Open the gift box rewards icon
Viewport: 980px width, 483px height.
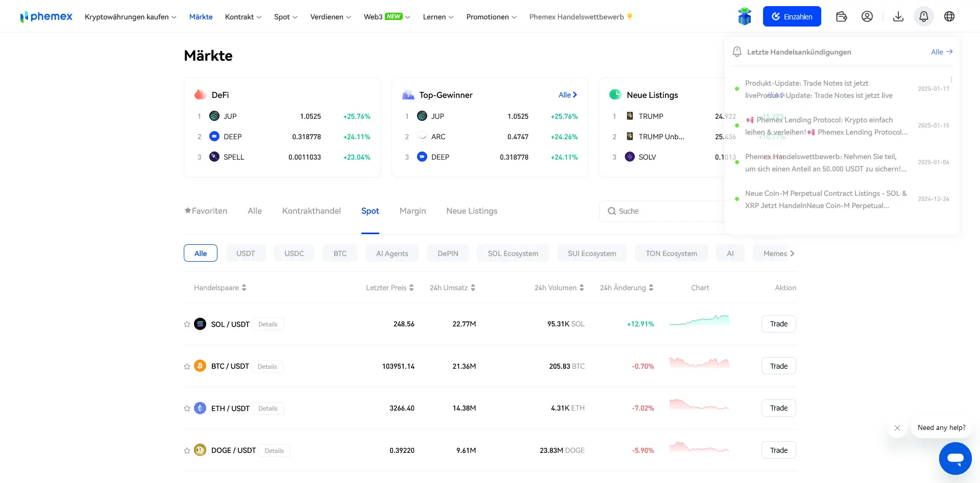(x=745, y=16)
